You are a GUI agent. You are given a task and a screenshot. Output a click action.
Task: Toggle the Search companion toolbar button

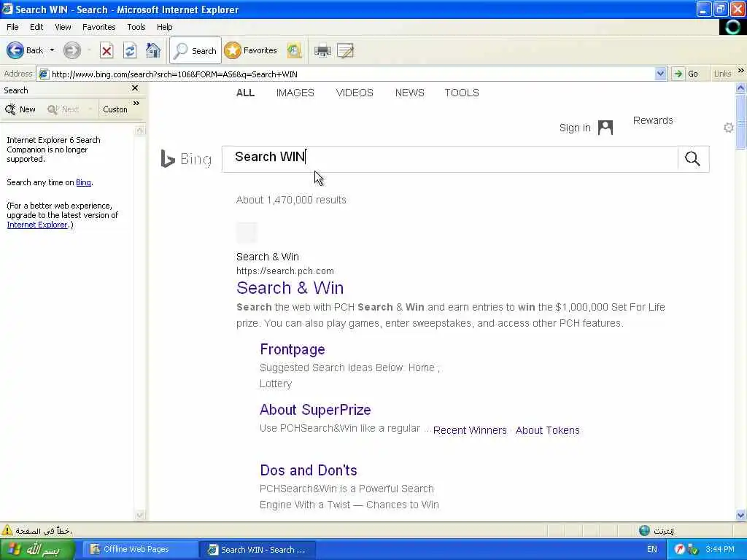[196, 50]
